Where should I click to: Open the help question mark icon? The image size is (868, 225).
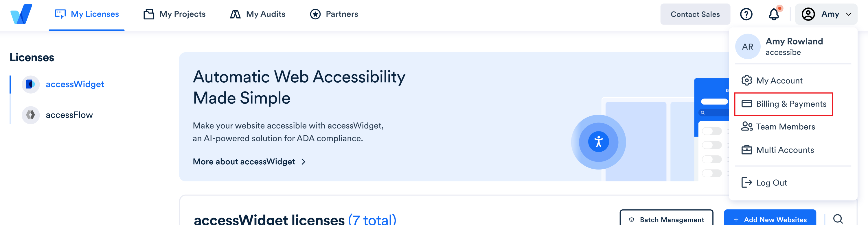(746, 14)
